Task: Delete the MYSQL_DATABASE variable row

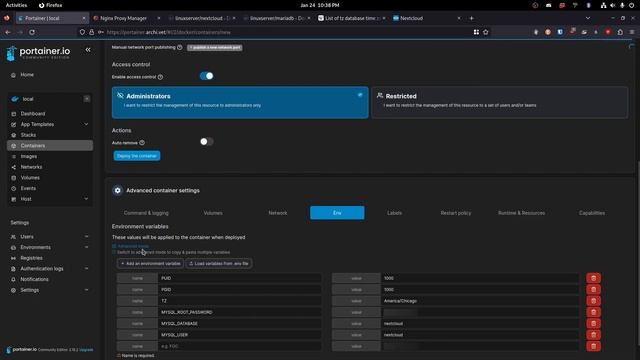Action: click(x=593, y=323)
